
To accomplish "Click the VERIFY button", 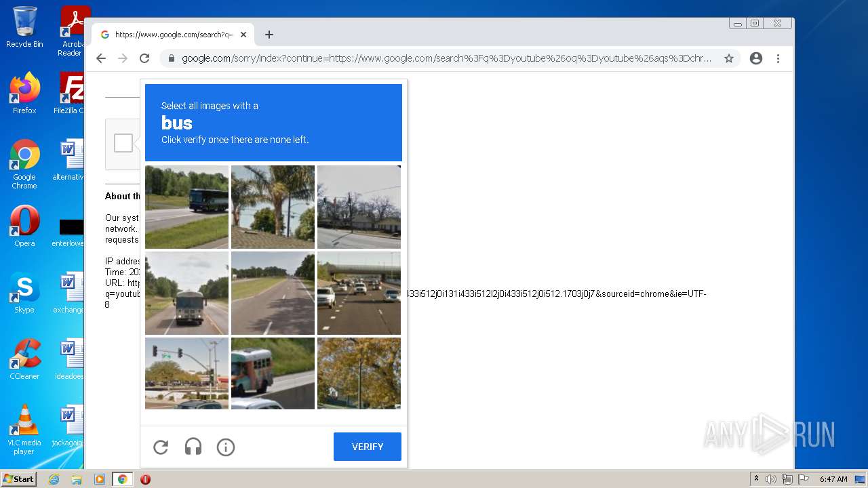I will pyautogui.click(x=368, y=447).
